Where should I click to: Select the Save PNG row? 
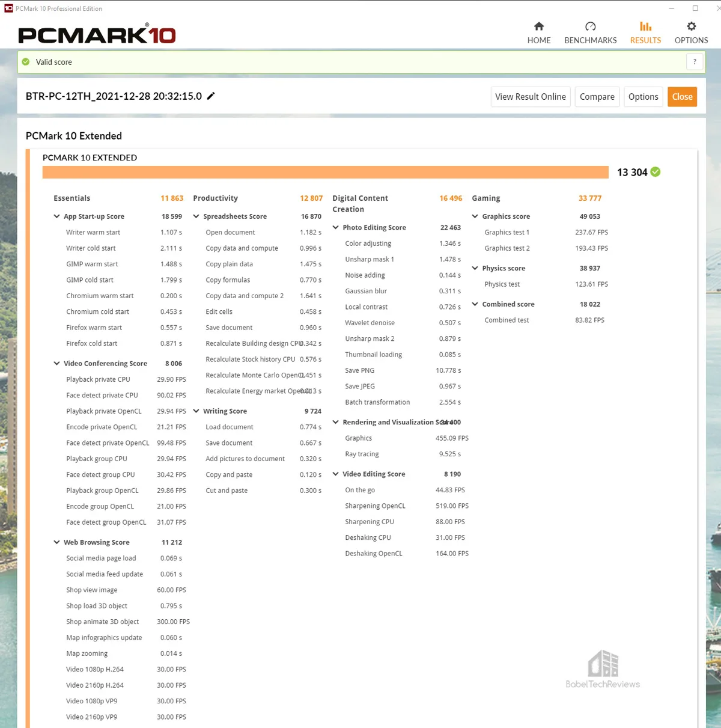(x=403, y=370)
